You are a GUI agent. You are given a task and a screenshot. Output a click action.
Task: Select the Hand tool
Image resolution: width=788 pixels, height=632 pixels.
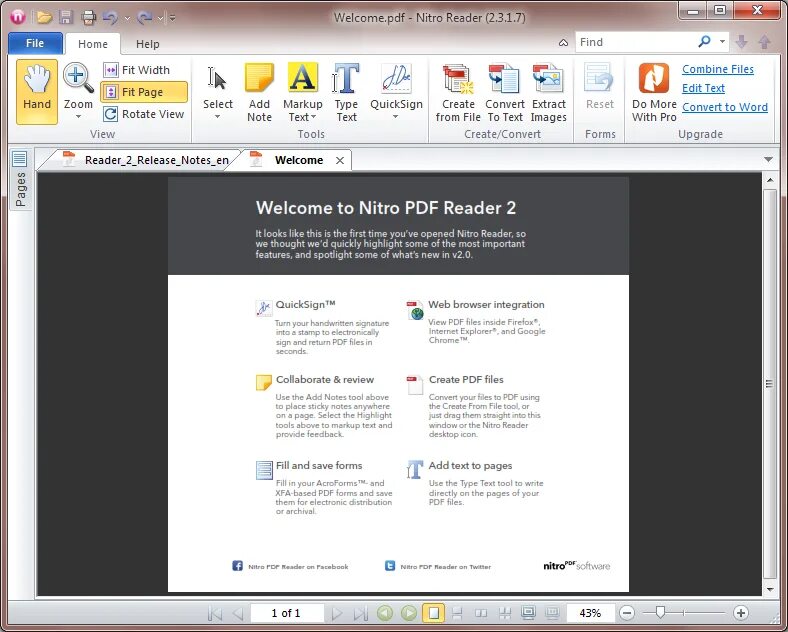click(x=37, y=92)
